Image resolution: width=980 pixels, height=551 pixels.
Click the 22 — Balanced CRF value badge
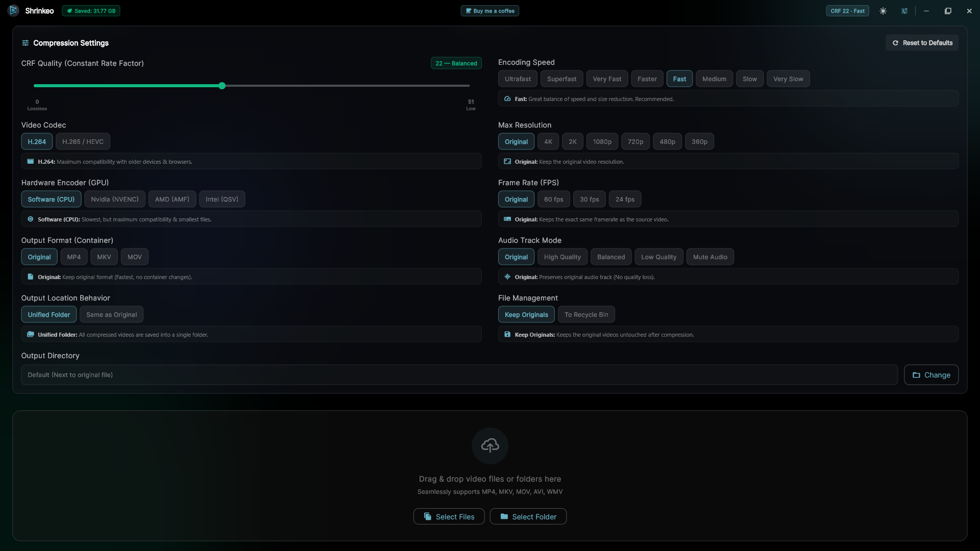pyautogui.click(x=456, y=63)
